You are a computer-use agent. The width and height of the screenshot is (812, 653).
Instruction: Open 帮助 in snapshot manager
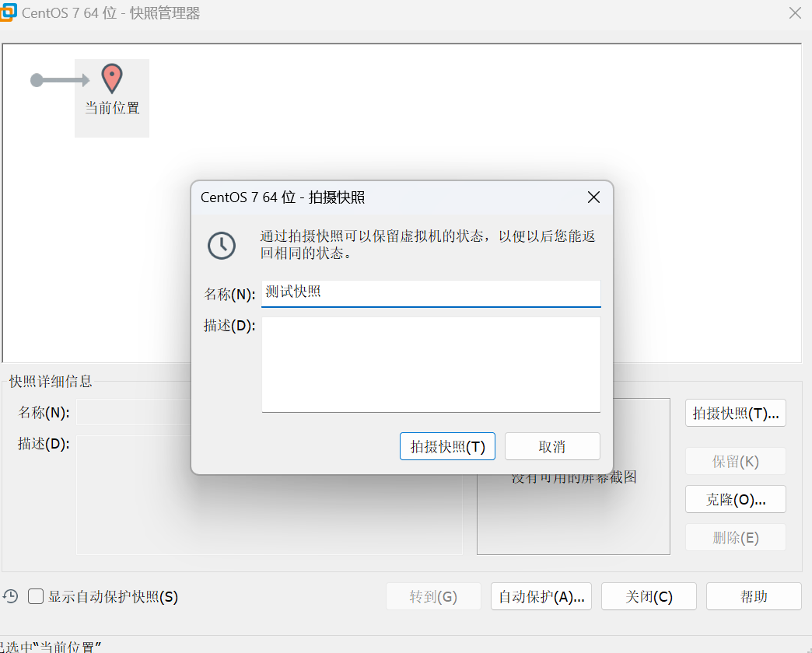(754, 596)
